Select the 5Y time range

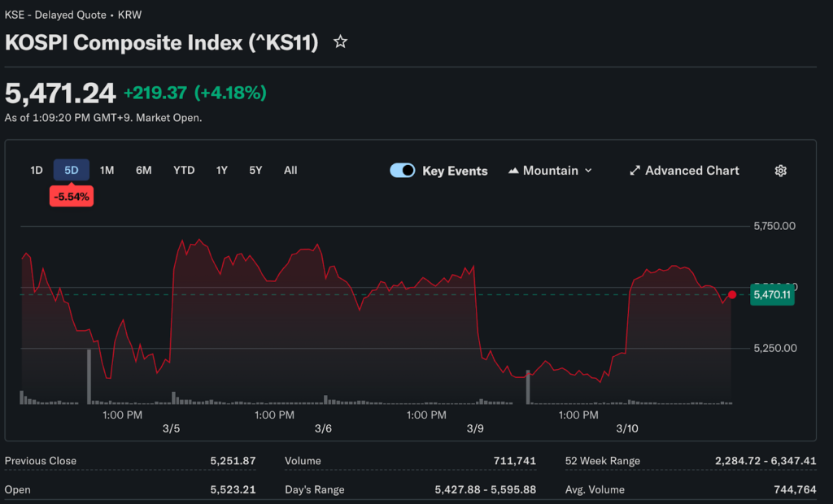(x=255, y=170)
